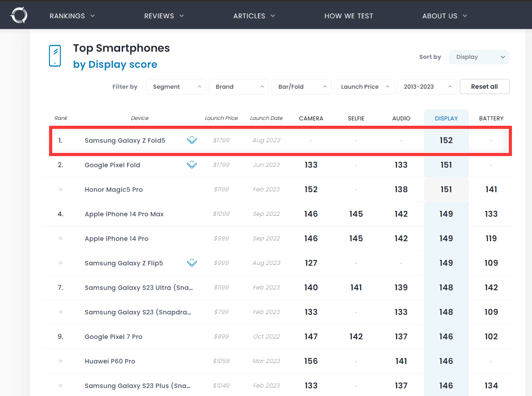Click the BATTERY column header

(x=491, y=119)
